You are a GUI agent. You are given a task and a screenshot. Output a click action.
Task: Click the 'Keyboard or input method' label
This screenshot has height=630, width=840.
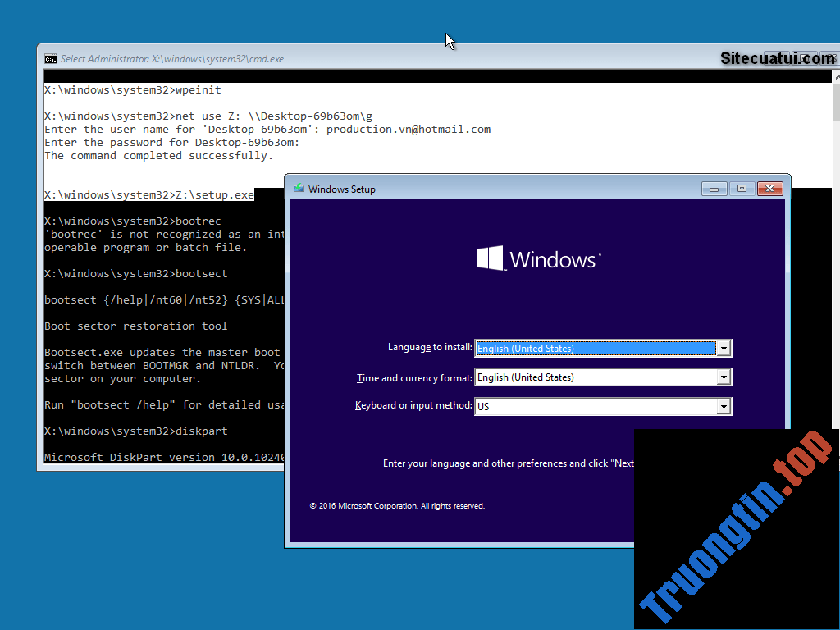(x=413, y=406)
